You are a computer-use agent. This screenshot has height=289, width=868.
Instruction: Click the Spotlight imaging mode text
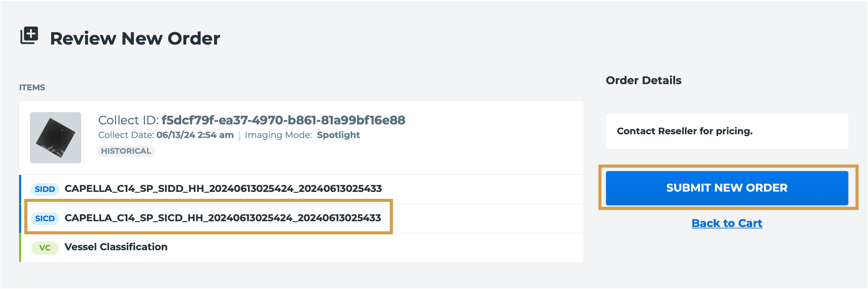(338, 135)
